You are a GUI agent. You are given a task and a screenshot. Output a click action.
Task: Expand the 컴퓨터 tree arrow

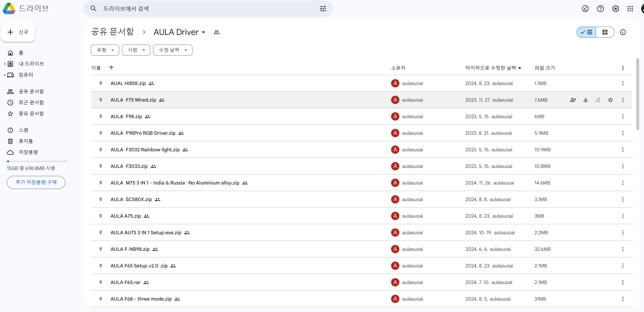click(5, 75)
